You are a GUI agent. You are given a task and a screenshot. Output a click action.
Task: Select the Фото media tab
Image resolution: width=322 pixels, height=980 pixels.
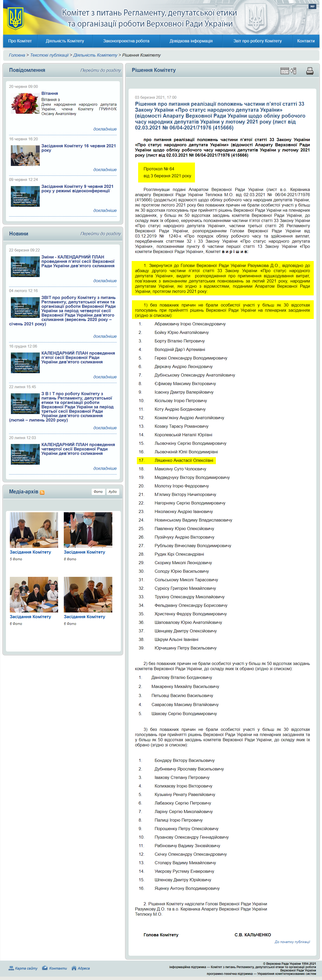98,492
